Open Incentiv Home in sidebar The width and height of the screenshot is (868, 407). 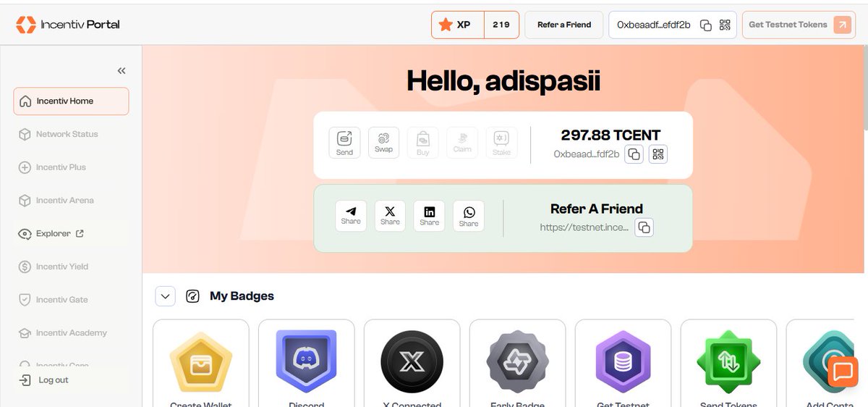(71, 101)
